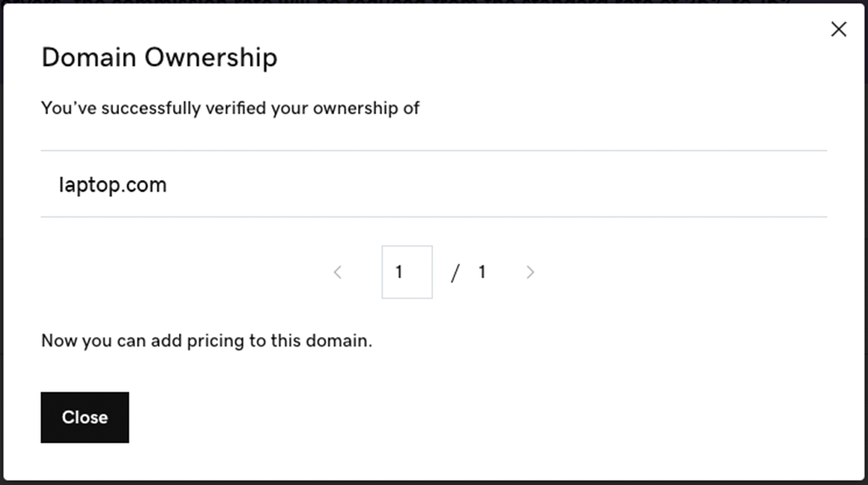Click the black Close button
This screenshot has width=868, height=485.
tap(84, 417)
